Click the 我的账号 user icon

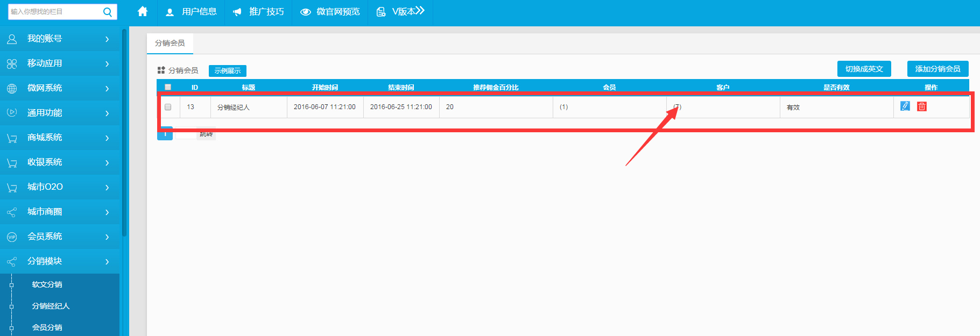coord(12,39)
